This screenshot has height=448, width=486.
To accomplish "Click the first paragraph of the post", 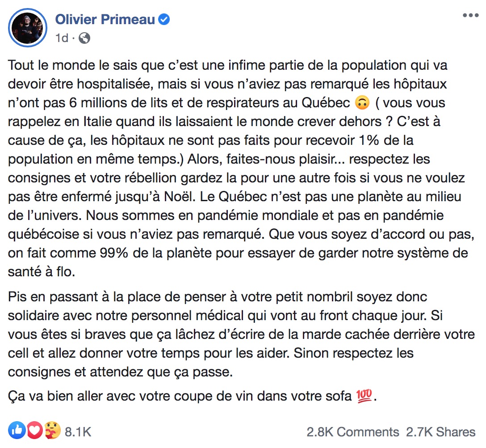I will (241, 169).
